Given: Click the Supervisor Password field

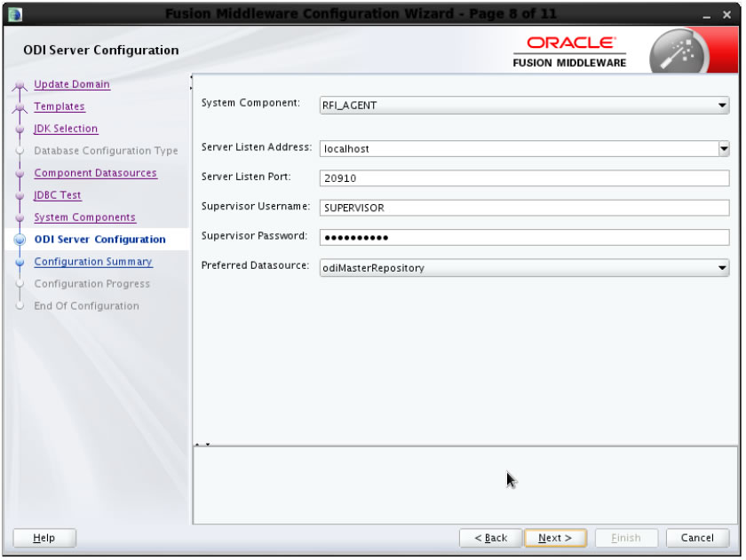Looking at the screenshot, I should click(x=524, y=237).
